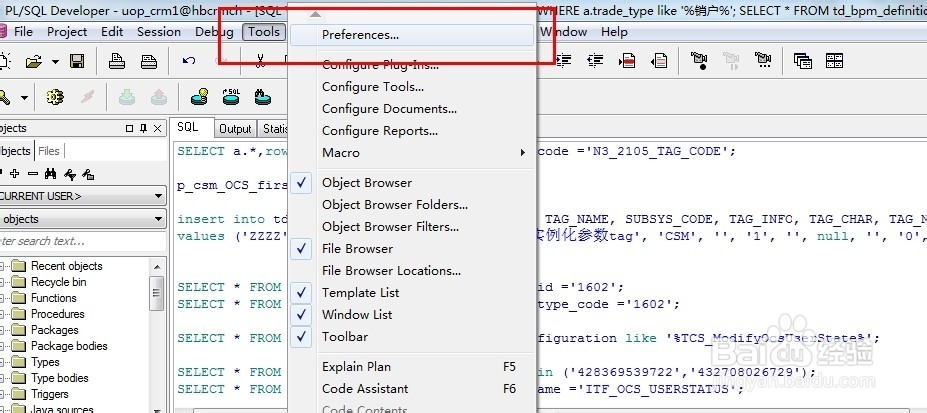This screenshot has width=927, height=413.
Task: Start recording a macro with camera icon
Action: click(x=699, y=60)
